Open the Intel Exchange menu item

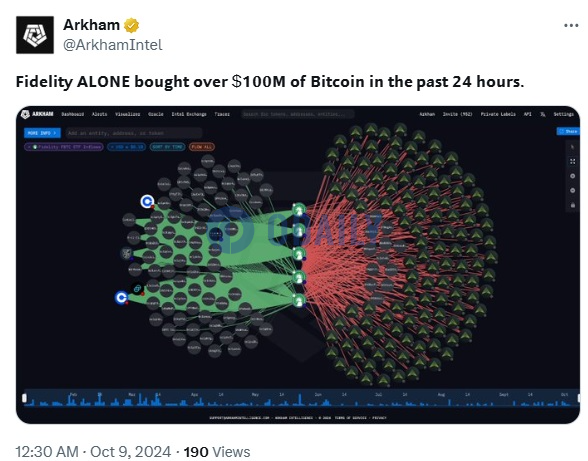189,114
